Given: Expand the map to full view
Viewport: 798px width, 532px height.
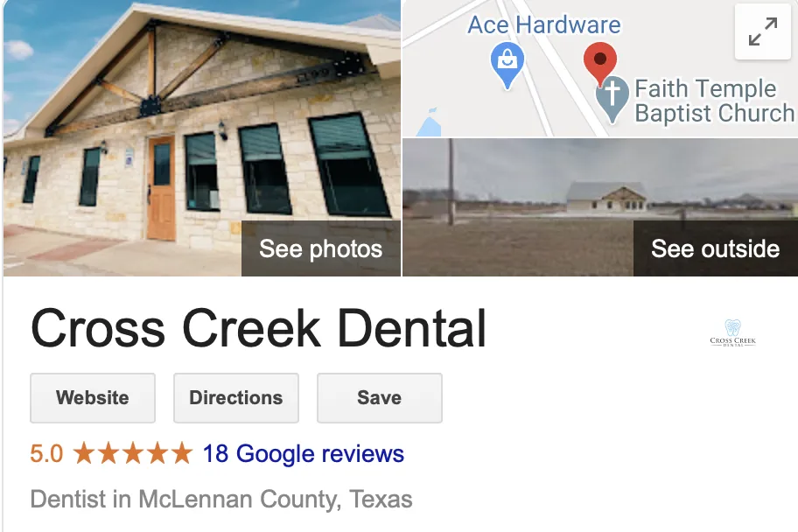Looking at the screenshot, I should point(762,31).
